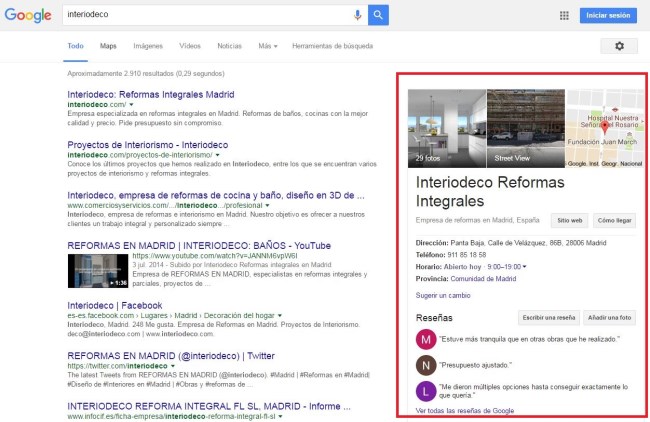
Task: Open Proyectos de Interiorismo - Interiodeco result
Action: click(x=148, y=145)
